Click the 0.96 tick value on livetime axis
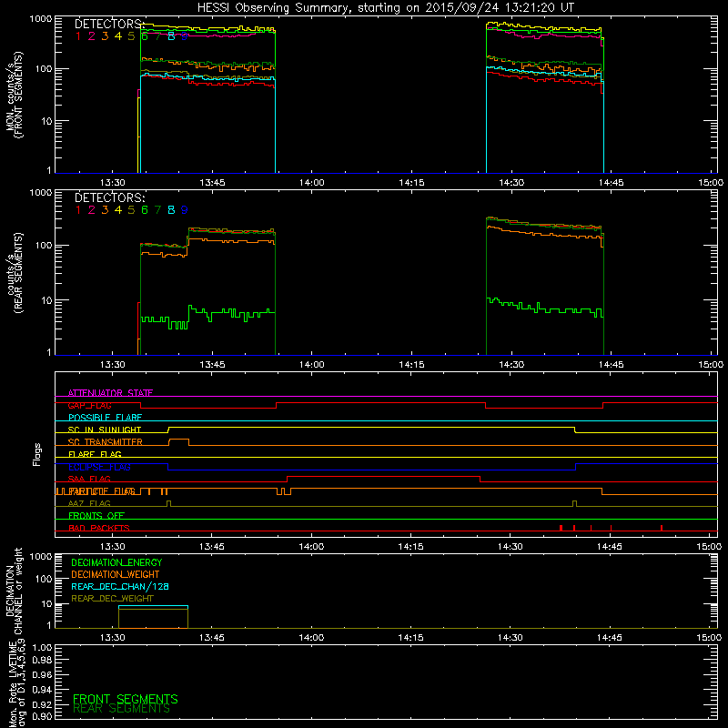 [x=40, y=674]
